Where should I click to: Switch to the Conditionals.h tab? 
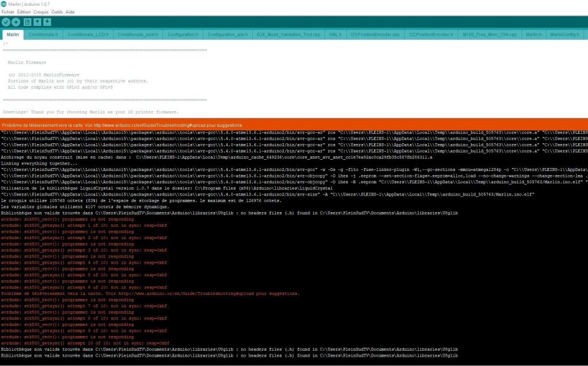[x=43, y=35]
